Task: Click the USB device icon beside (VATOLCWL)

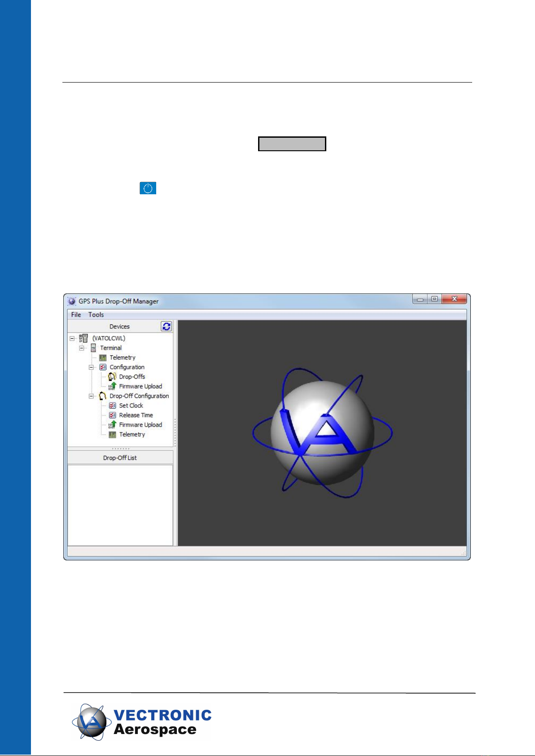Action: click(x=83, y=338)
